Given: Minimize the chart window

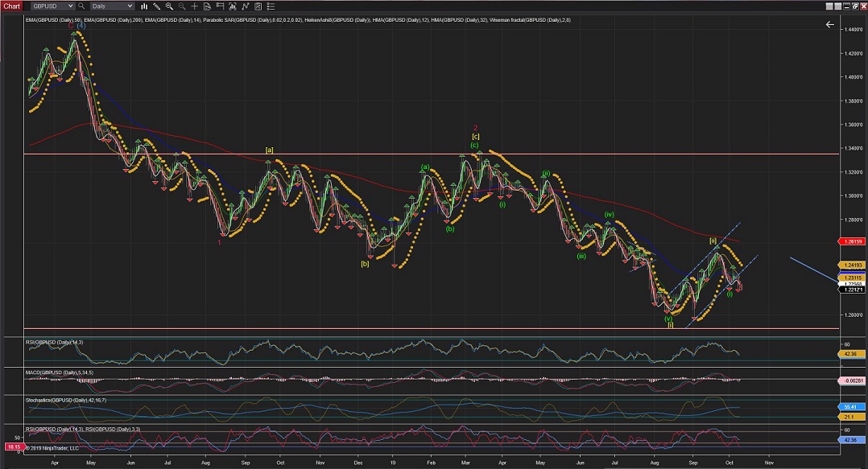Looking at the screenshot, I should tap(846, 6).
